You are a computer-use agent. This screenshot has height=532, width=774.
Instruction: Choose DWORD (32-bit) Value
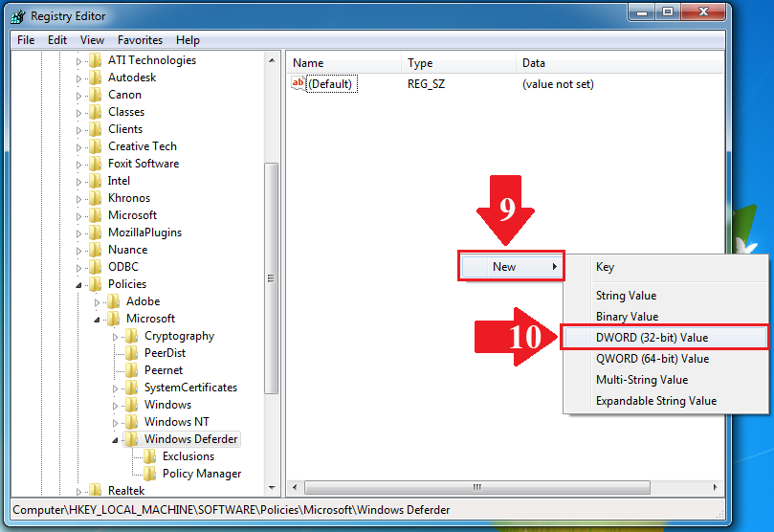(x=664, y=338)
